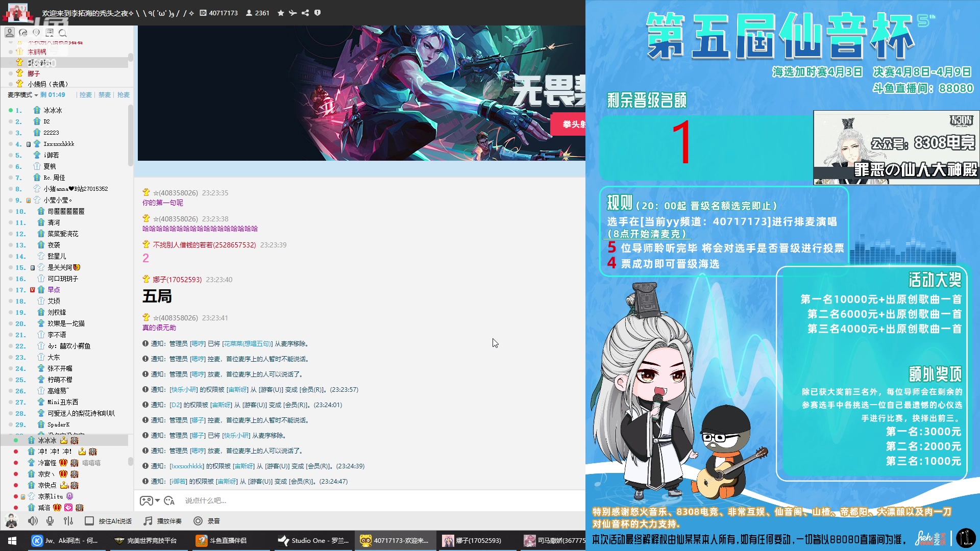Image resolution: width=980 pixels, height=551 pixels.
Task: Favorite this channel via the star icon
Action: coord(280,13)
